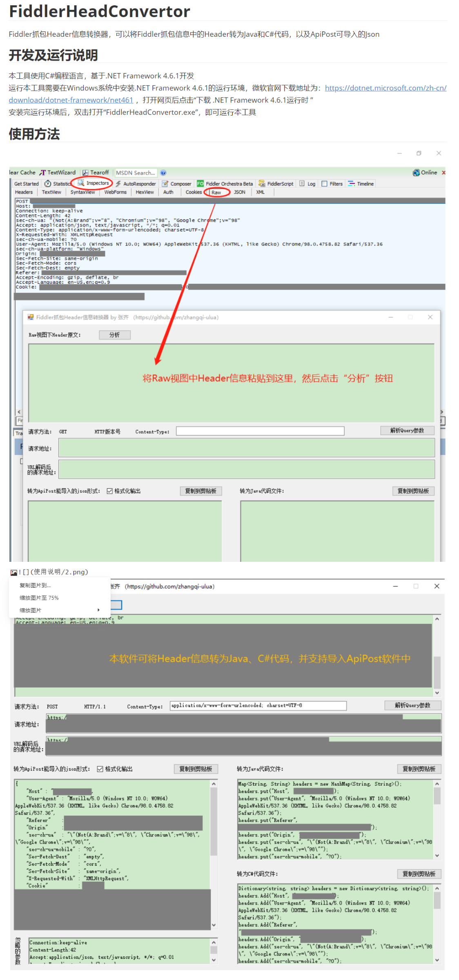Click 复制到剪贴板 beside 格式化输出 in empty converter

click(x=201, y=491)
